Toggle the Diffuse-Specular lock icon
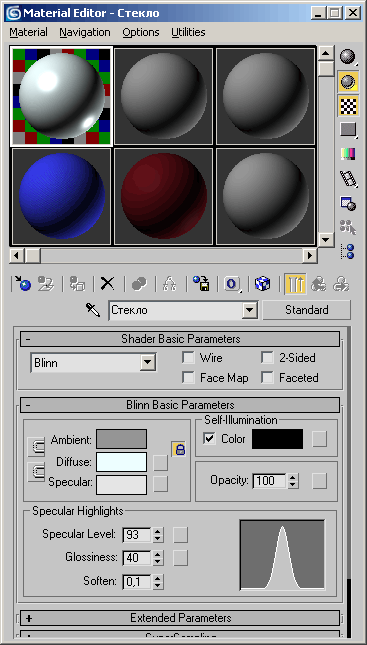The height and width of the screenshot is (645, 367). coord(179,449)
